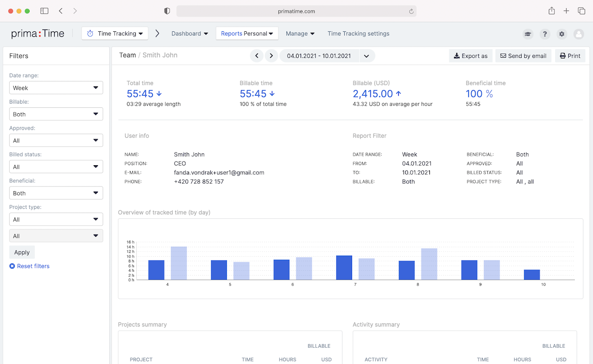Viewport: 593px width, 364px height.
Task: Go to Time Tracking settings
Action: tap(358, 34)
